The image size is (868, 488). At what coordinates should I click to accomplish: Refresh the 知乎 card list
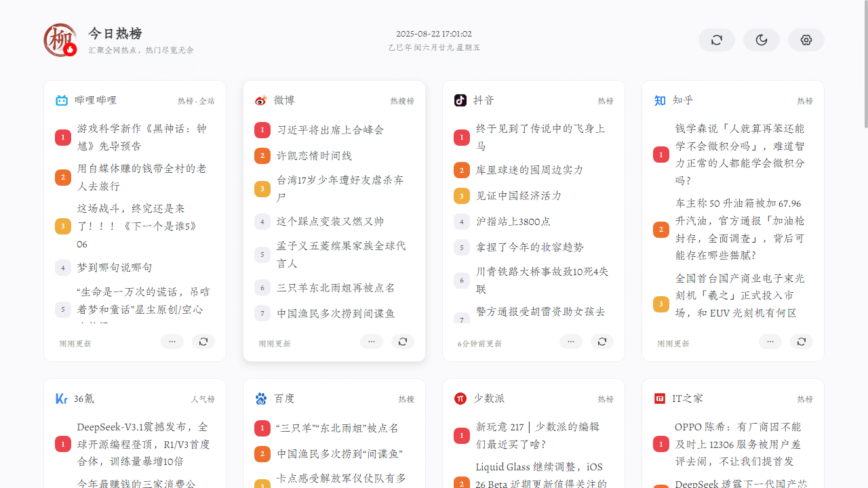tap(802, 342)
